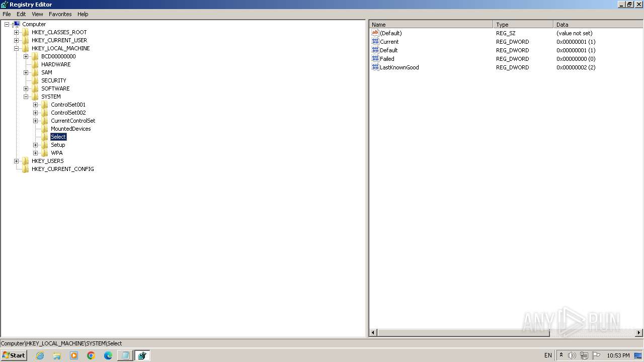The height and width of the screenshot is (362, 644).
Task: Open the Edit menu
Action: pyautogui.click(x=21, y=14)
